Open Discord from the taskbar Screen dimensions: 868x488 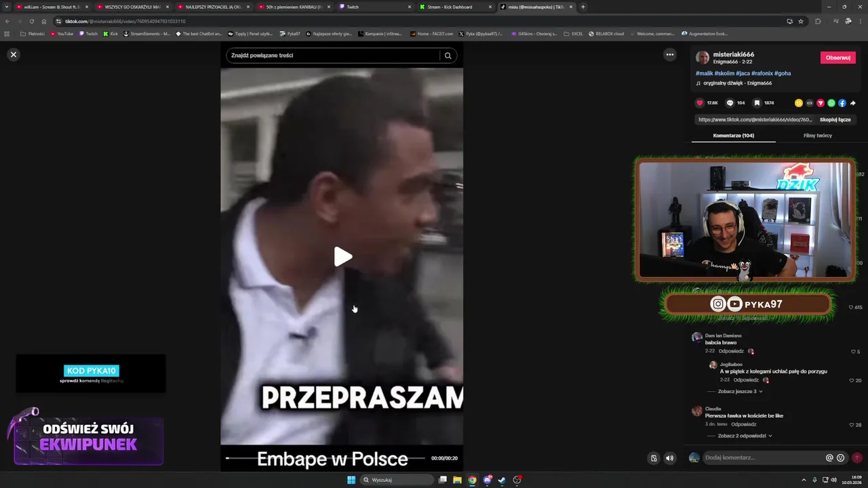[487, 480]
